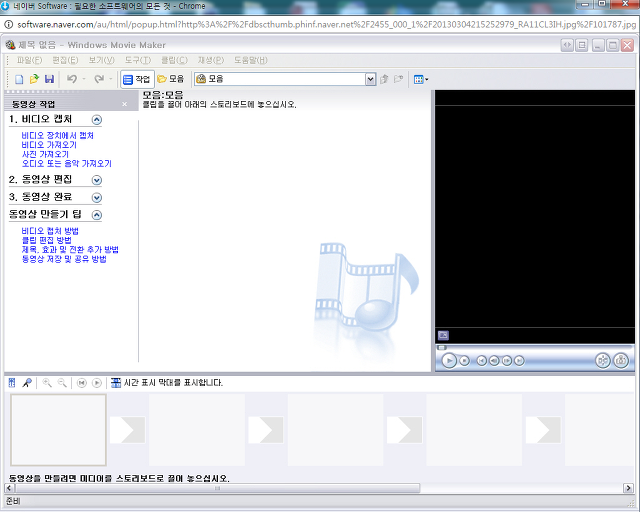Toggle the 작업 (Tasks) pane button
The image size is (640, 512).
137,79
